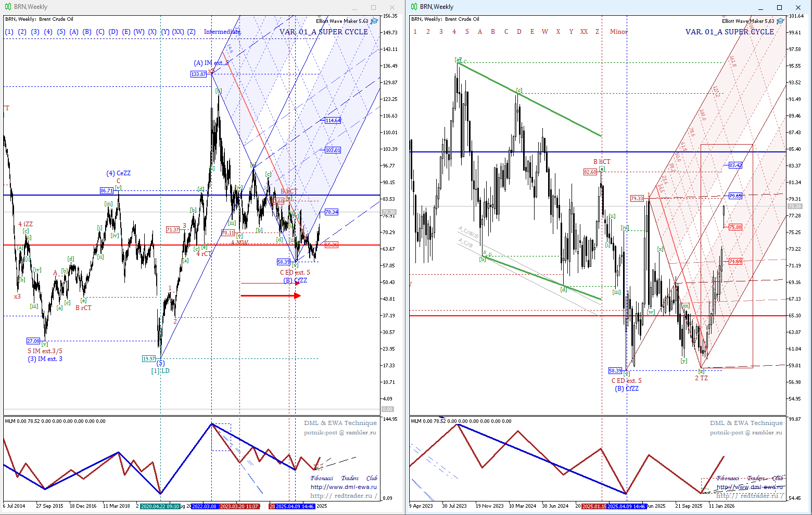The width and height of the screenshot is (812, 515).
Task: Choose the red Z wave marker in right chart
Action: coord(597,32)
